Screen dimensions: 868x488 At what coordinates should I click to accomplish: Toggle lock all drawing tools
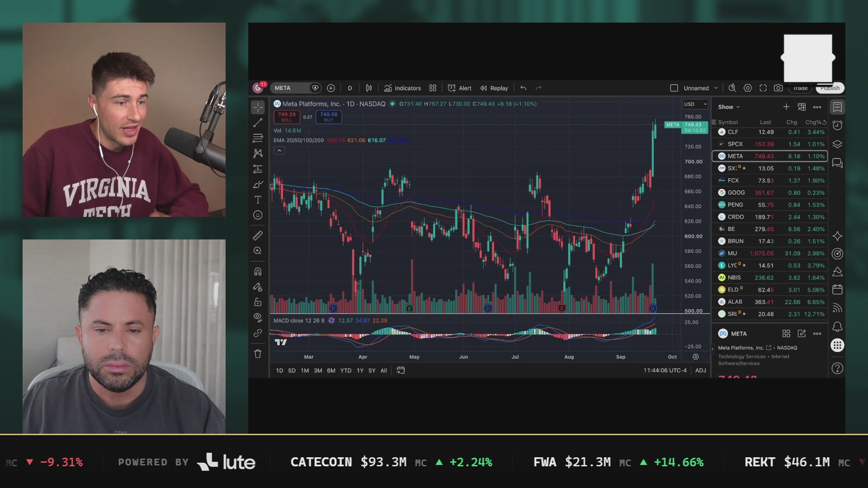[258, 302]
